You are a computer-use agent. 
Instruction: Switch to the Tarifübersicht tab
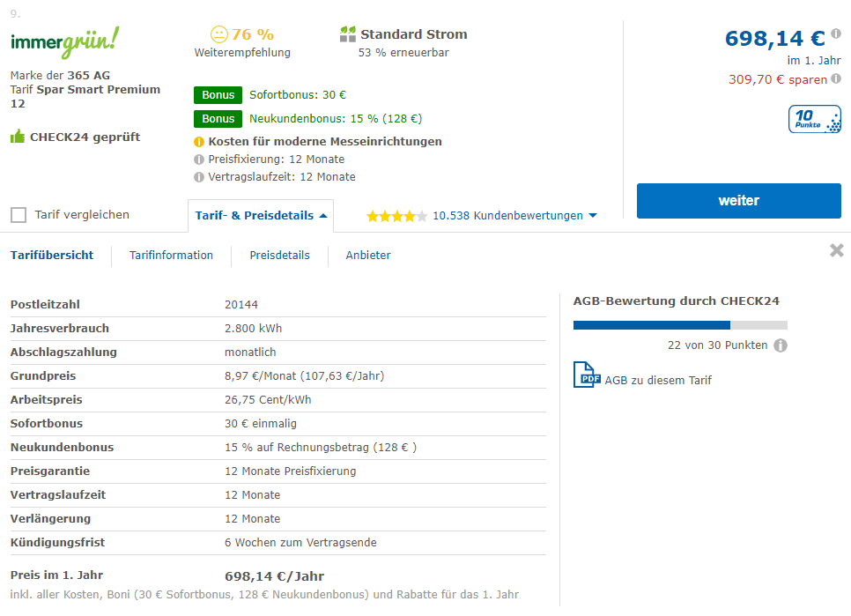click(x=52, y=255)
